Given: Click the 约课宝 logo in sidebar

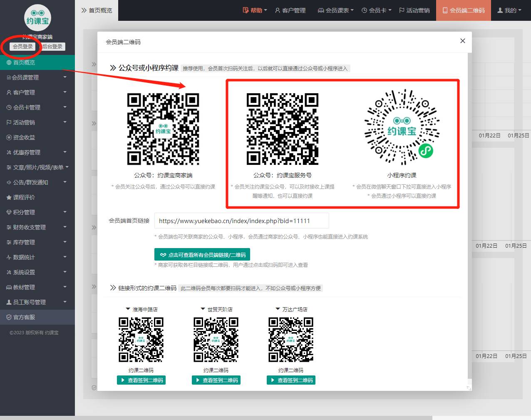Looking at the screenshot, I should [37, 17].
